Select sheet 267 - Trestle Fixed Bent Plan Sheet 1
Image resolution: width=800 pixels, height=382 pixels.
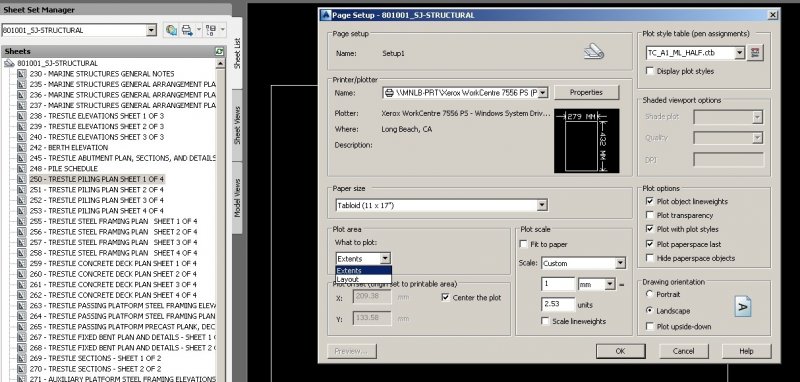point(122,337)
